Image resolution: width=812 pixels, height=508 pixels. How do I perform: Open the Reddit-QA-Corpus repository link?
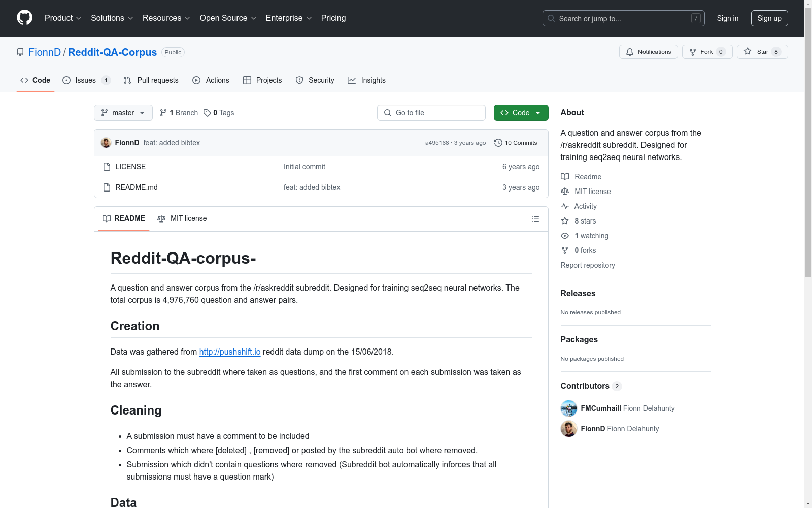click(x=112, y=52)
